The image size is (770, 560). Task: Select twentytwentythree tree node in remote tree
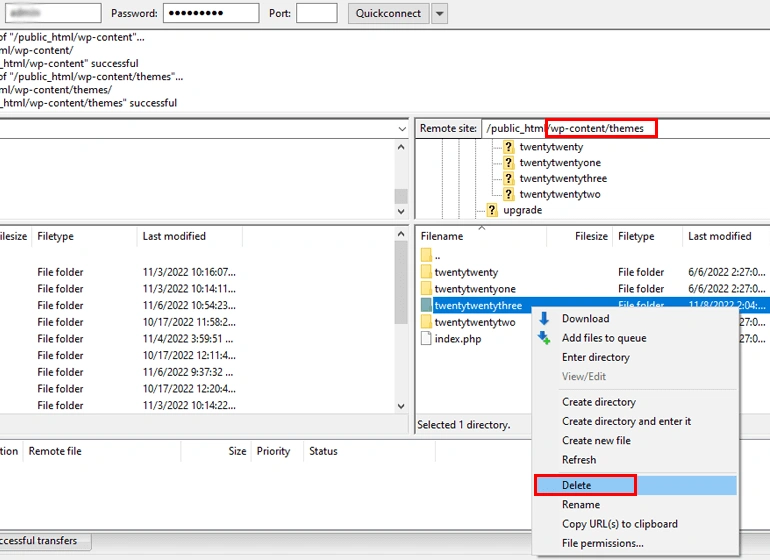pos(563,178)
